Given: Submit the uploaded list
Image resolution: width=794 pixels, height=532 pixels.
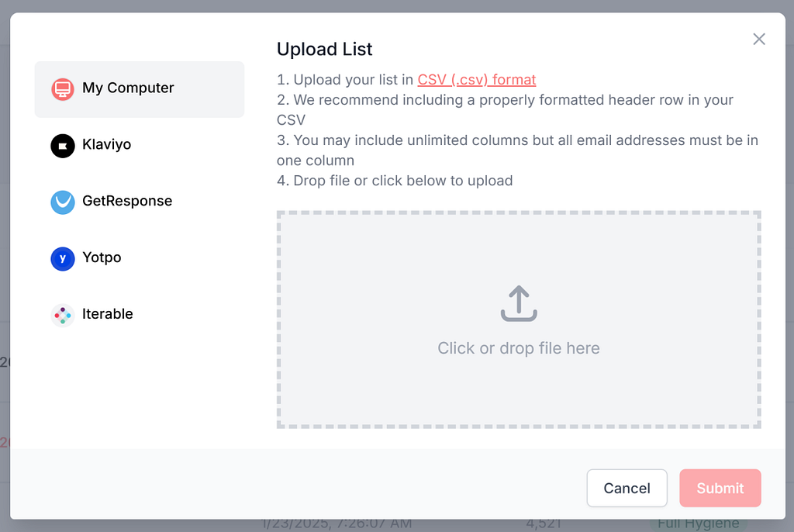Looking at the screenshot, I should (x=720, y=488).
